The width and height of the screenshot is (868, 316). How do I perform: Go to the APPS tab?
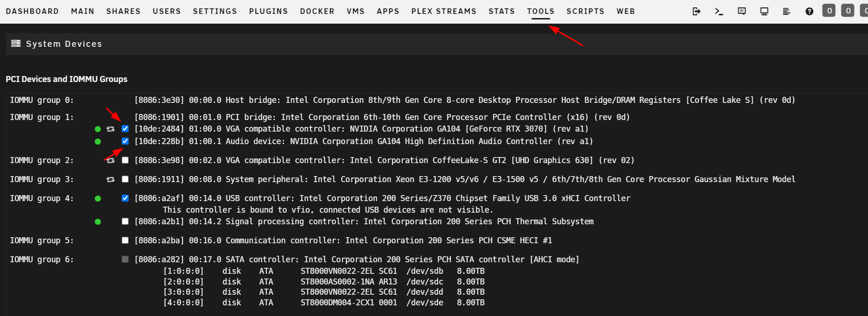[388, 11]
